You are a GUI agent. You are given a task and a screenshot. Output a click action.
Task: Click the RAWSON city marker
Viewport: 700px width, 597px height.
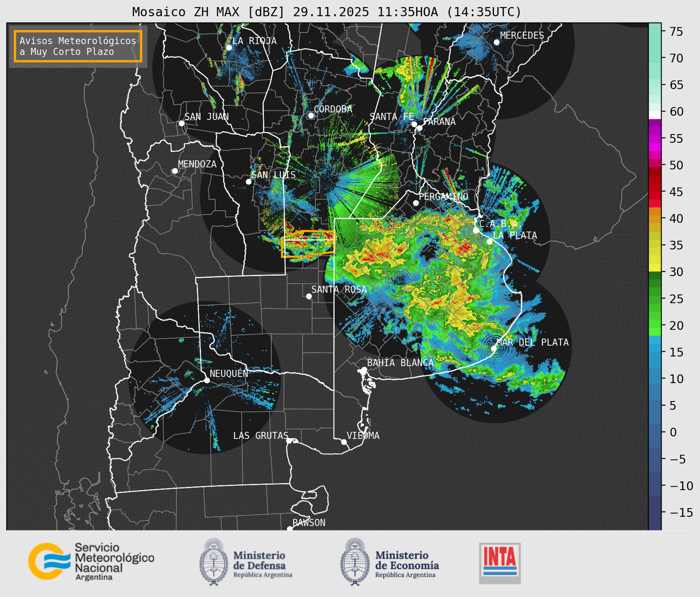pos(290,528)
